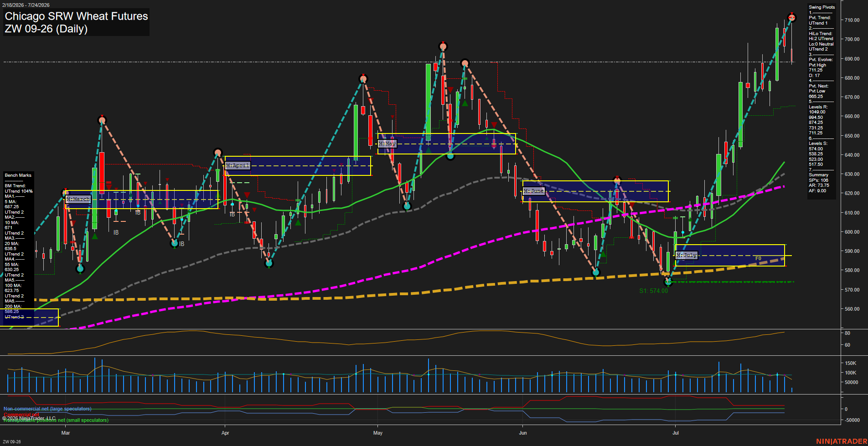Click the 600.00 price axis label
This screenshot has width=868, height=446.
coord(852,232)
